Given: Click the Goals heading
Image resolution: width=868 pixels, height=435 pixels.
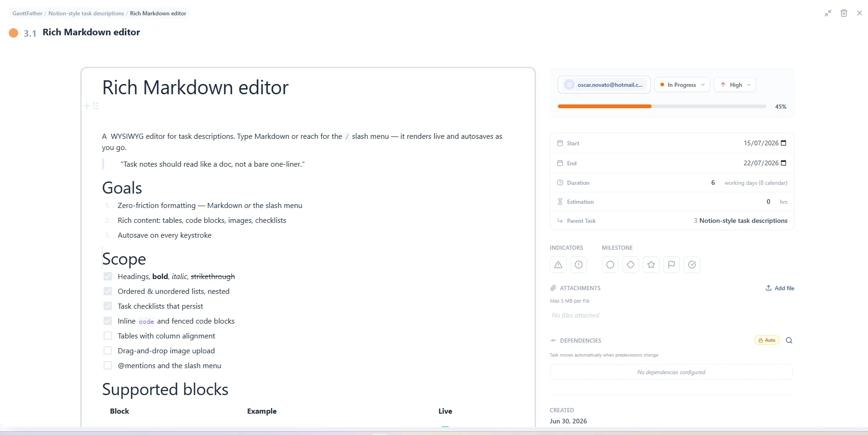Looking at the screenshot, I should click(x=122, y=188).
